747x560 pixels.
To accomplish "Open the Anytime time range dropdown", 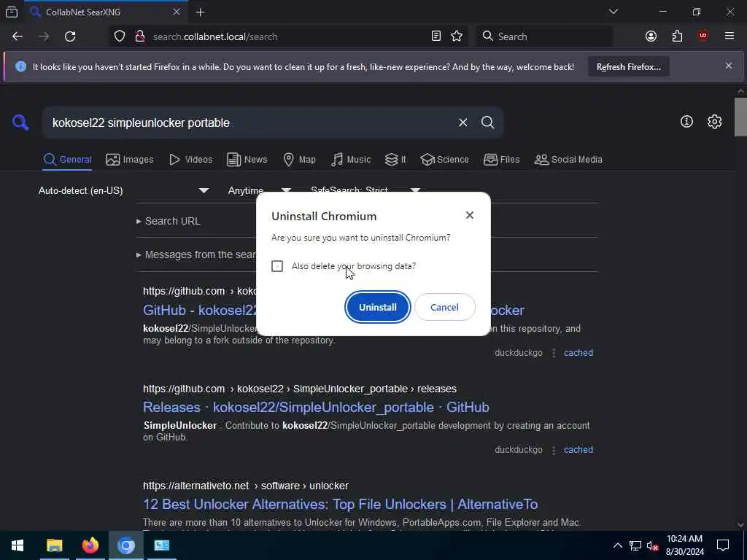I will pyautogui.click(x=260, y=190).
